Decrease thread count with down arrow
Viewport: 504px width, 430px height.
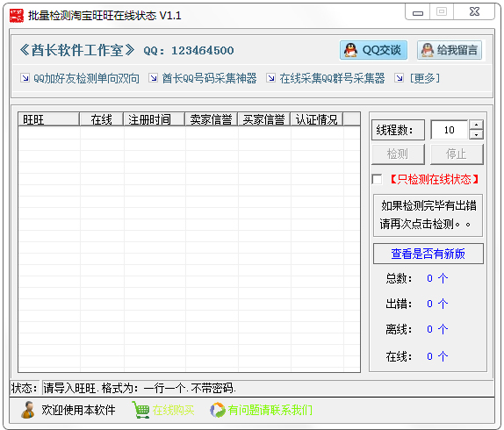[476, 134]
